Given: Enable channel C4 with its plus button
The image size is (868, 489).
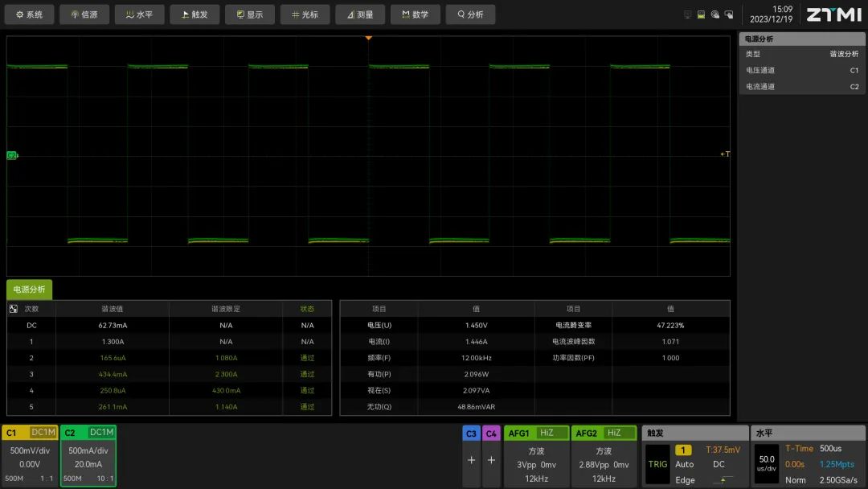Looking at the screenshot, I should 491,460.
